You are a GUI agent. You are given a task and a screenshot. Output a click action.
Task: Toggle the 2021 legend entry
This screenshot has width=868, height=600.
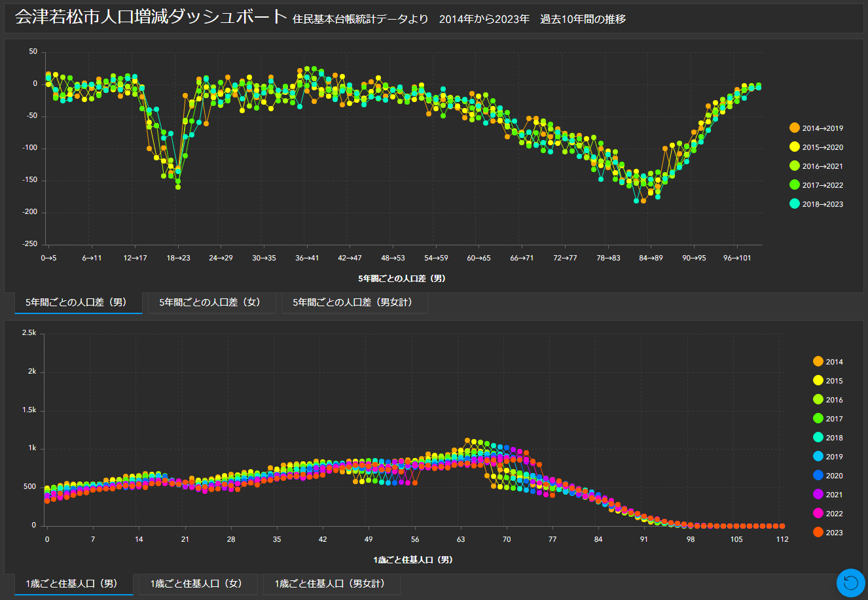(828, 495)
